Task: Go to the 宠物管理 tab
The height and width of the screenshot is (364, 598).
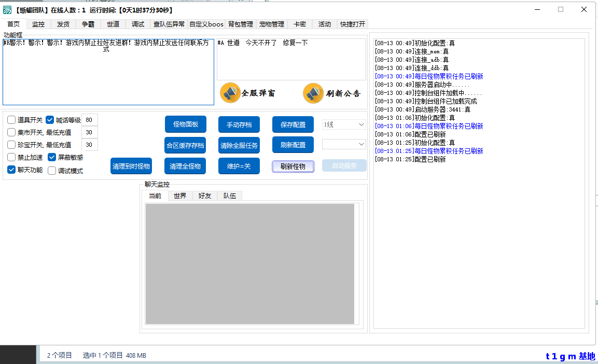Action: pos(272,24)
